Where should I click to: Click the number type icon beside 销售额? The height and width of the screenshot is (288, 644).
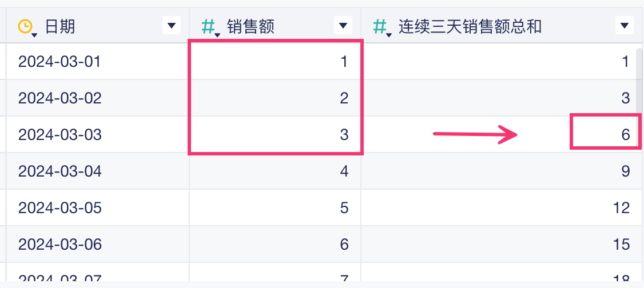[209, 26]
